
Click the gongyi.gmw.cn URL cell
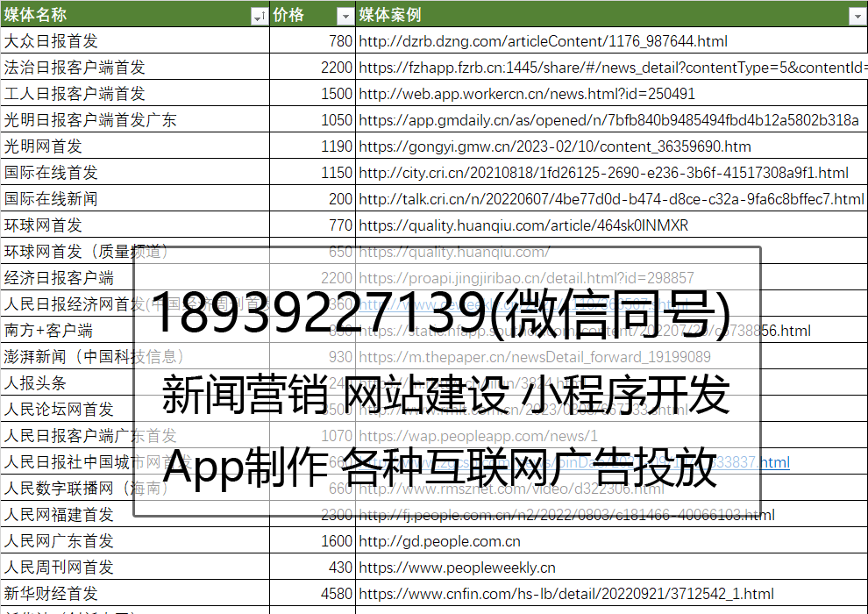point(612,146)
